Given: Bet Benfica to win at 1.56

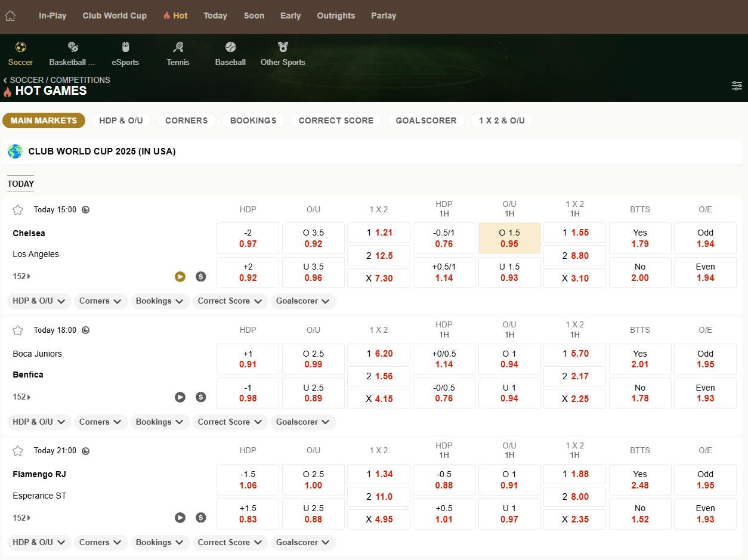Looking at the screenshot, I should click(x=379, y=376).
